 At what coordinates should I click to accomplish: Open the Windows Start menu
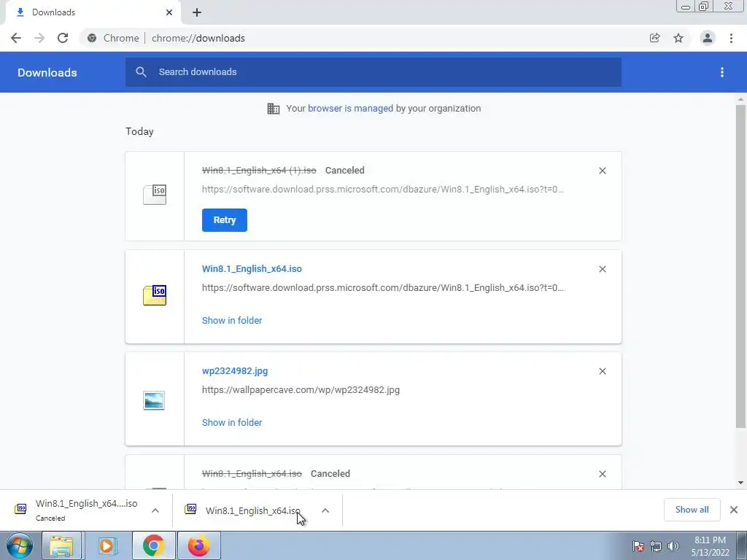coord(19,545)
